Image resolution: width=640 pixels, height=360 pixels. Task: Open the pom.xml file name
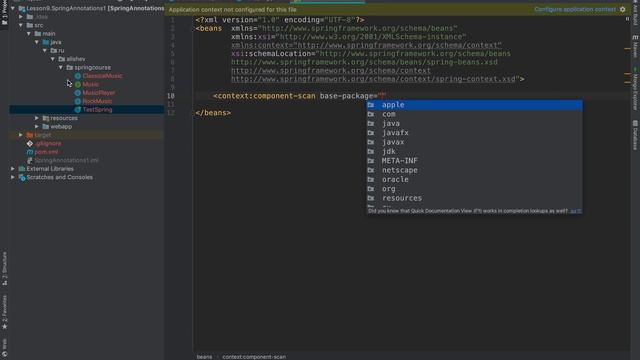(46, 152)
